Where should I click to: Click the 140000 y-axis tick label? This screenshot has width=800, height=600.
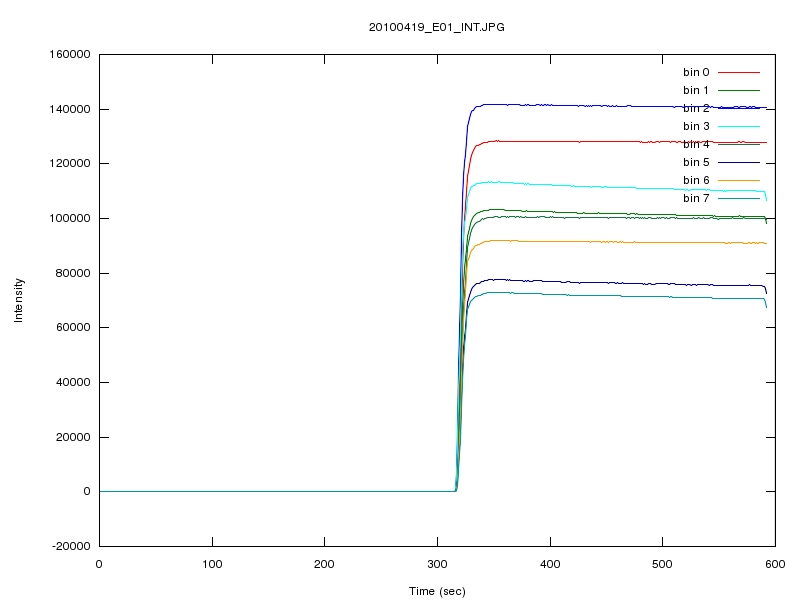(70, 109)
